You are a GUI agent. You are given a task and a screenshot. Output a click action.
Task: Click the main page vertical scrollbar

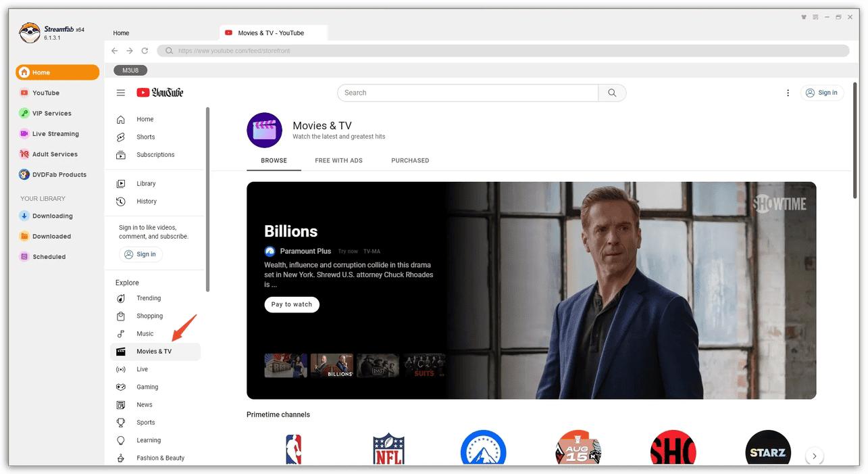(x=856, y=140)
